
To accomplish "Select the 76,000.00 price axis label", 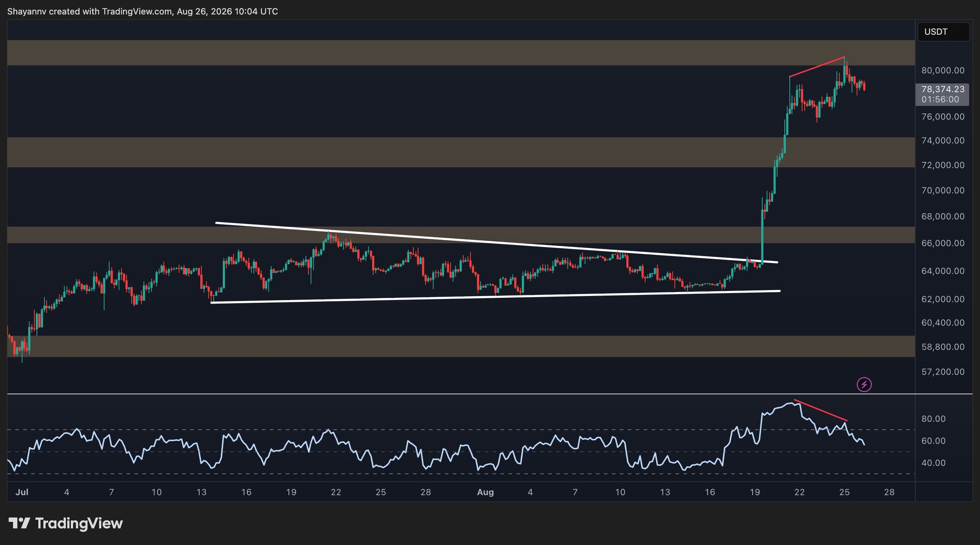I will (942, 117).
